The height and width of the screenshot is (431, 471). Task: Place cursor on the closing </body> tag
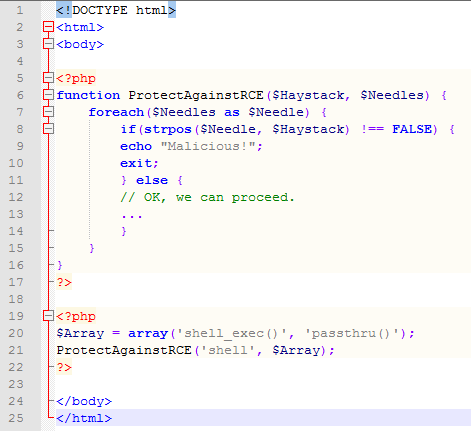(84, 401)
